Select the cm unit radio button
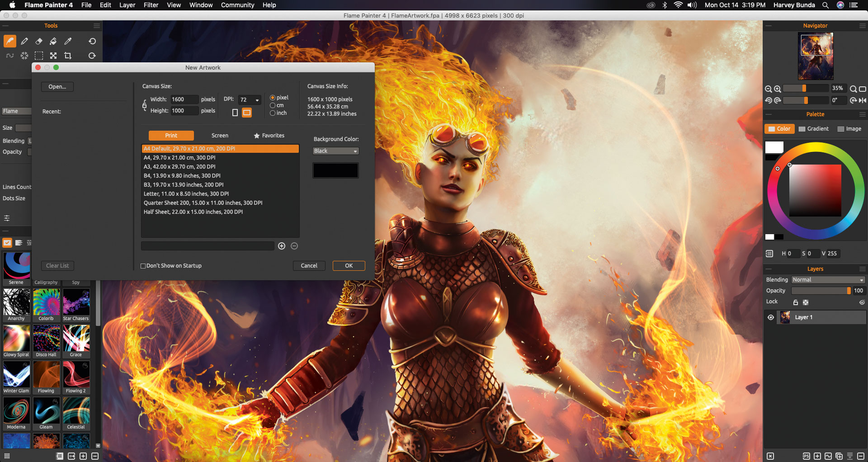 pyautogui.click(x=273, y=105)
